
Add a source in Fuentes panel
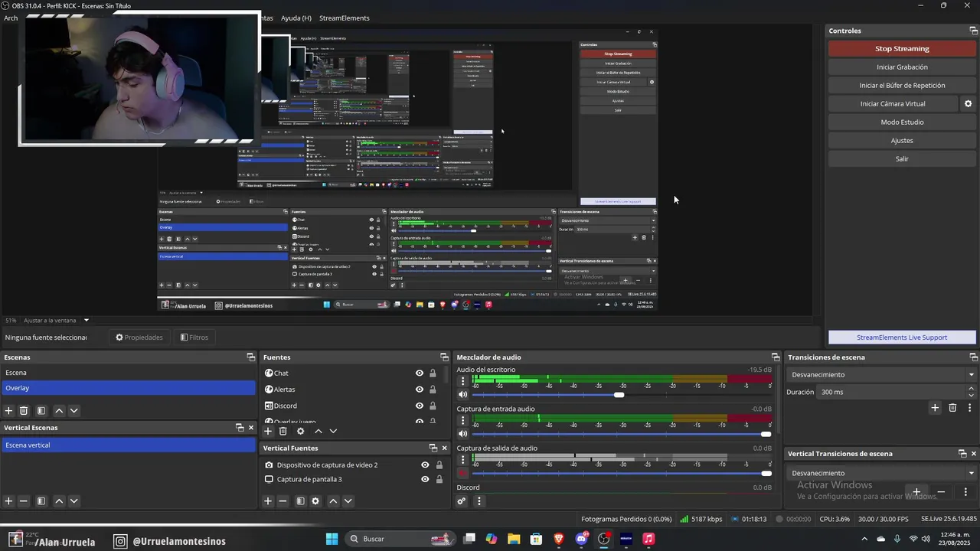(x=268, y=432)
